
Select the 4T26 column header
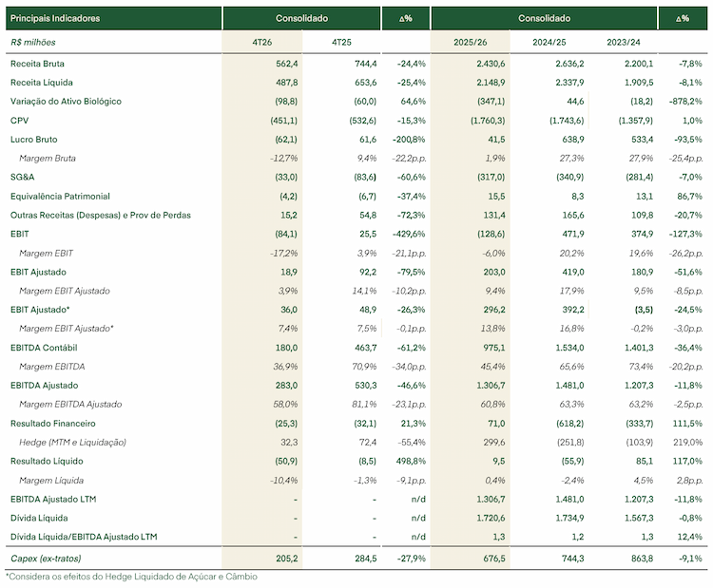262,42
